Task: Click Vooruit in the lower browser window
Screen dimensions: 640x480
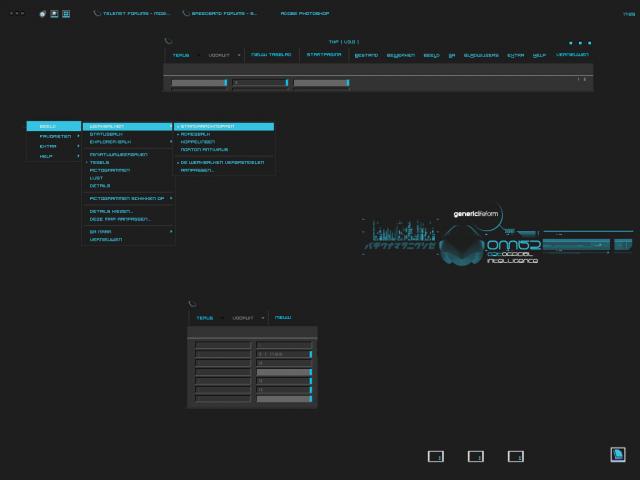Action: tap(242, 318)
